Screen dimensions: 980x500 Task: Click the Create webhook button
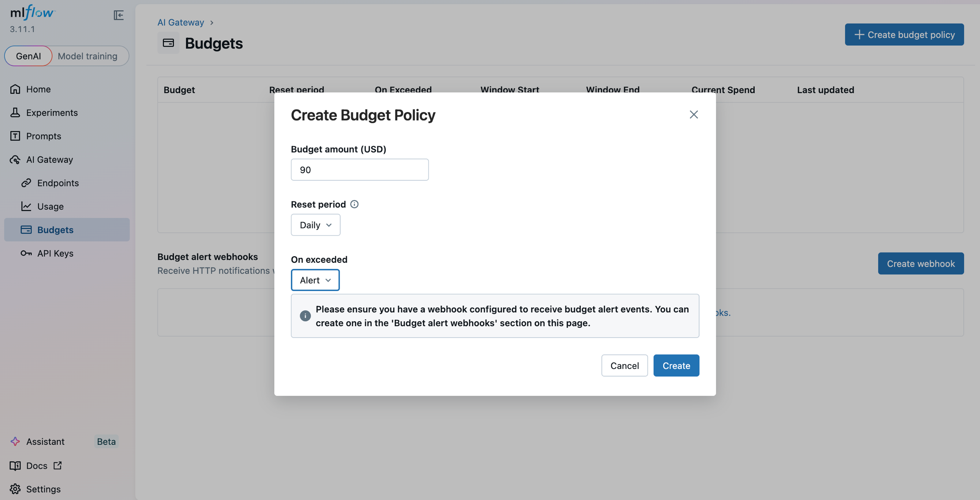pos(921,263)
